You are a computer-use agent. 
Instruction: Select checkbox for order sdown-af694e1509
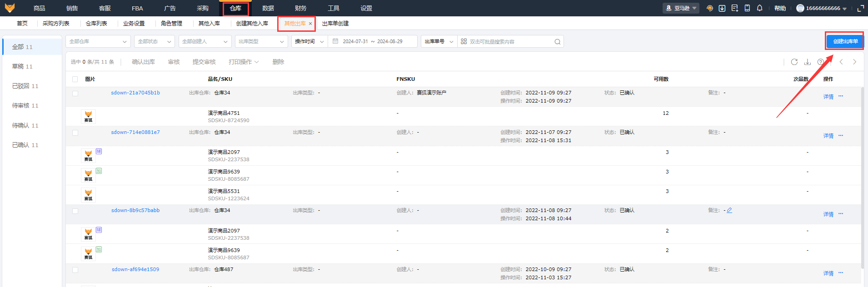coord(75,270)
